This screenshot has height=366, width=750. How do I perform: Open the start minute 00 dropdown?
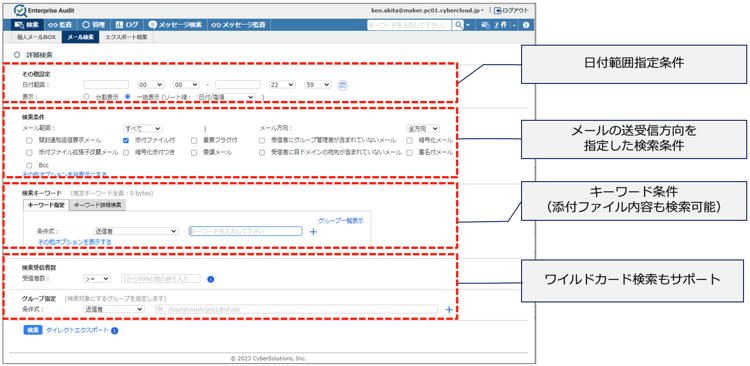tap(187, 85)
